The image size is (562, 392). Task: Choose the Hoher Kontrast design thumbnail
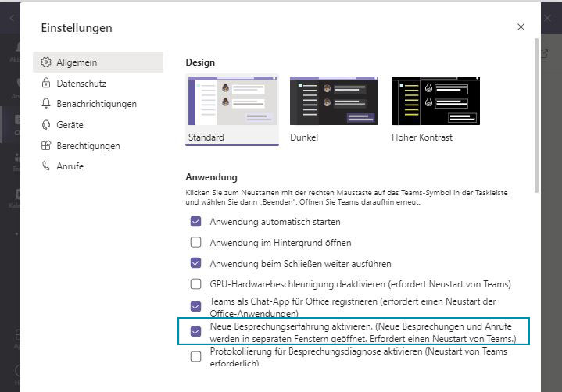[x=435, y=101]
